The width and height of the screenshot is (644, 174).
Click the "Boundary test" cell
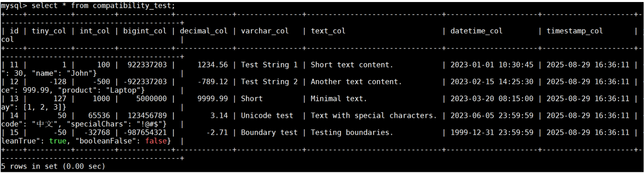[x=269, y=133]
